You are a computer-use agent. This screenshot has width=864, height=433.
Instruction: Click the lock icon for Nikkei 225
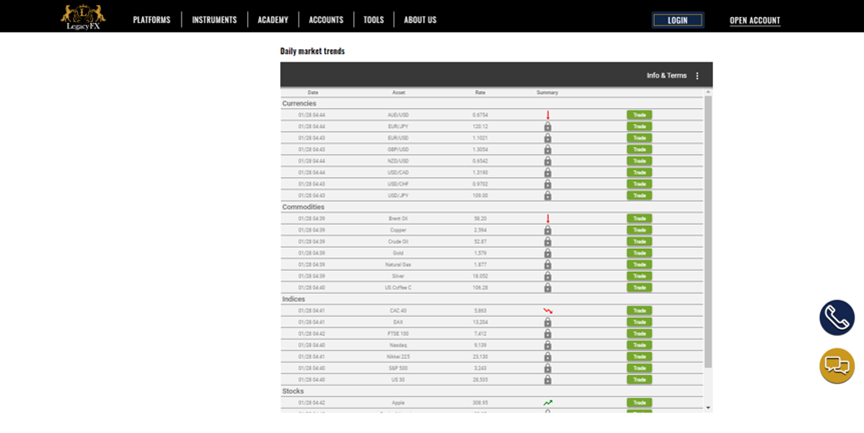click(548, 357)
